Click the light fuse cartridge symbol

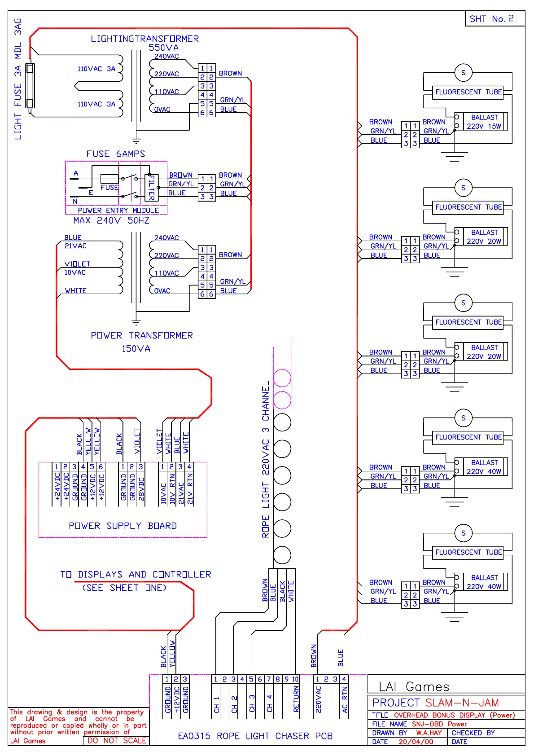tap(30, 87)
